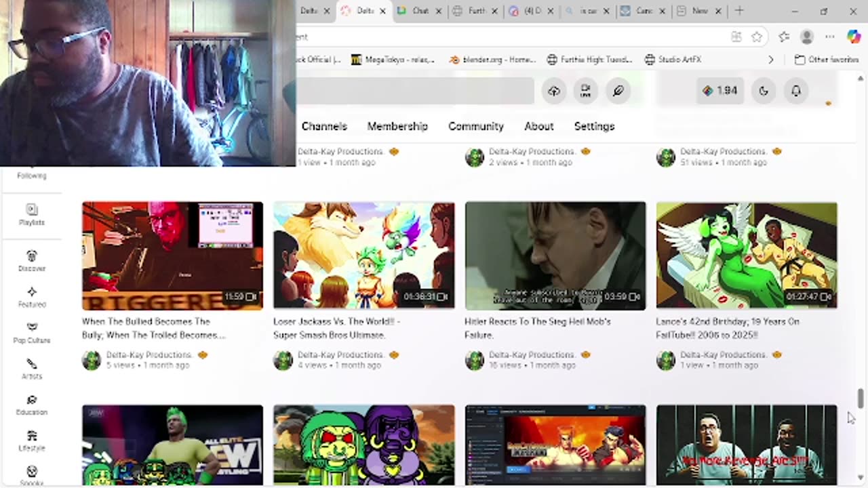Bookmark this page with the star icon

[x=757, y=37]
